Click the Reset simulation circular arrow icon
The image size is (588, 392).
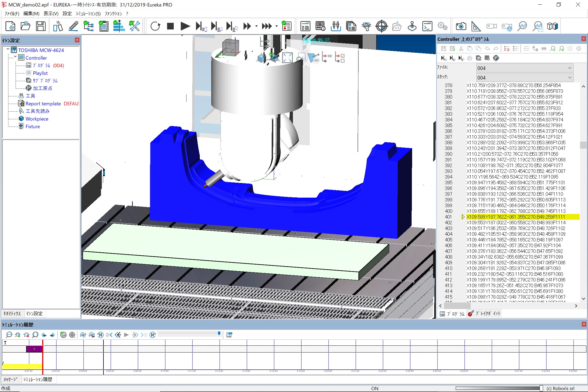pos(155,26)
